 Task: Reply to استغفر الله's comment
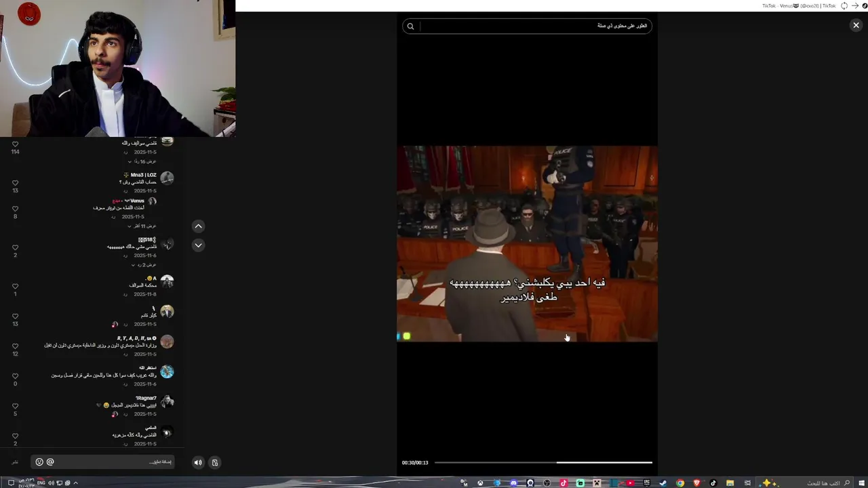[125, 384]
